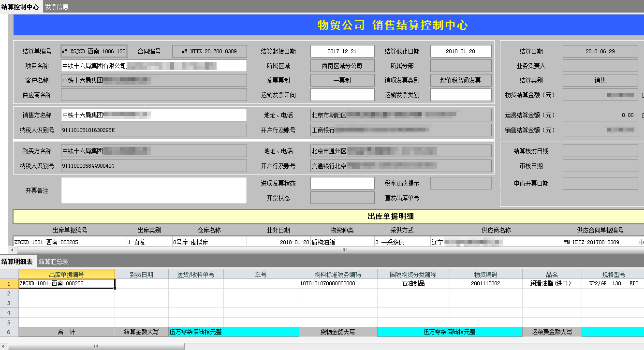
Task: Click cell 1070101070000000000
Action: pyautogui.click(x=338, y=284)
